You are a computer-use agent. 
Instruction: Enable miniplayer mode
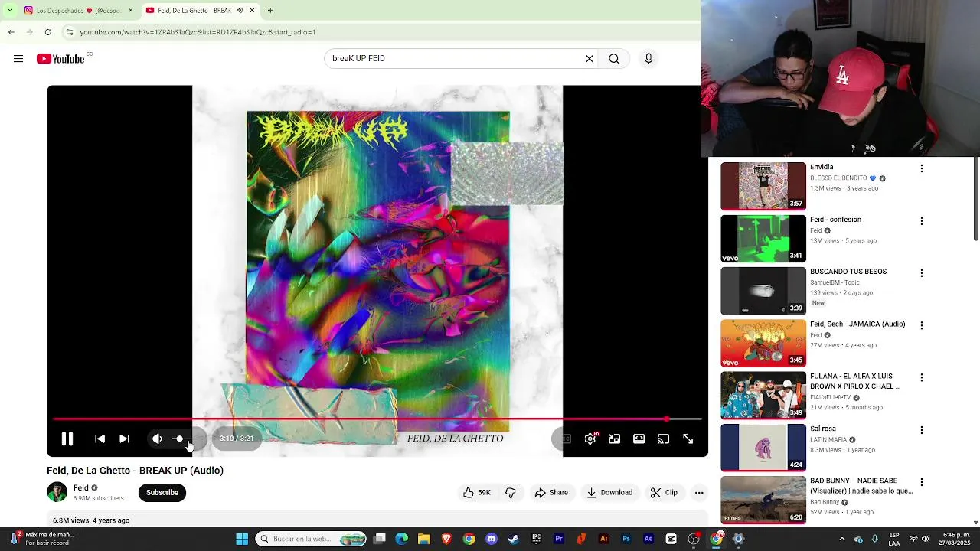[x=614, y=439]
